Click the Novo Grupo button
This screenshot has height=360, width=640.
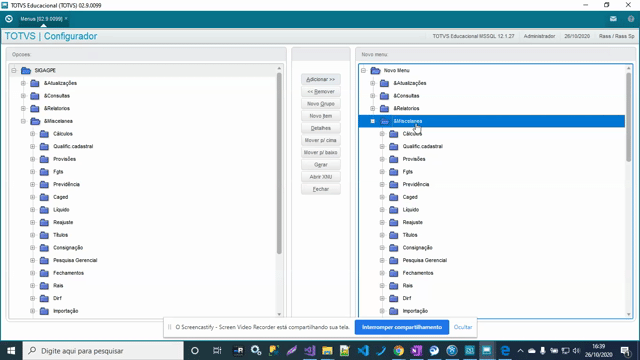click(321, 104)
